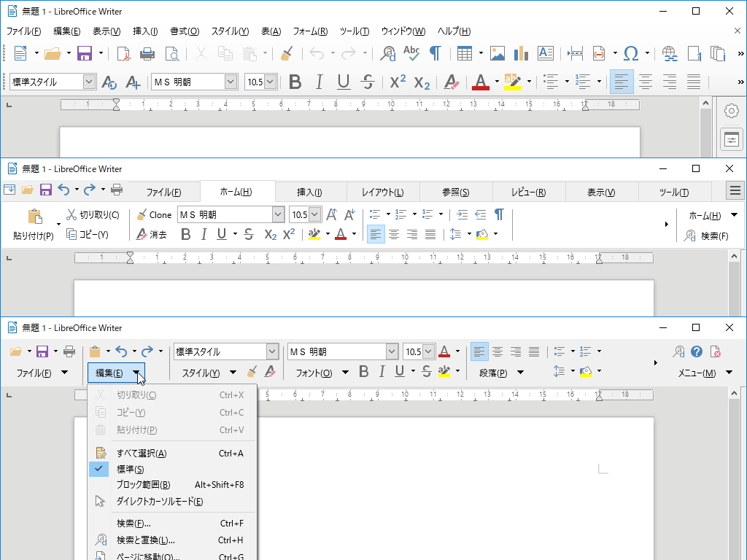Click Clone button in middle window
The height and width of the screenshot is (560, 747).
coord(153,215)
